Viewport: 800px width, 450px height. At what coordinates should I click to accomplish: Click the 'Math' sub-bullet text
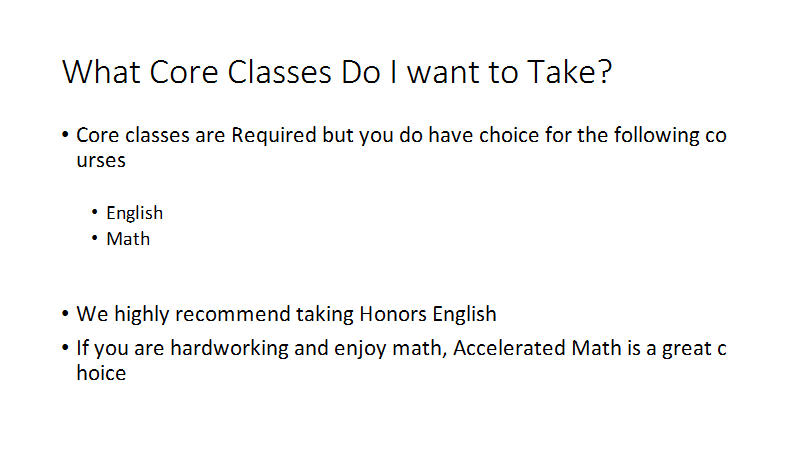pyautogui.click(x=128, y=239)
